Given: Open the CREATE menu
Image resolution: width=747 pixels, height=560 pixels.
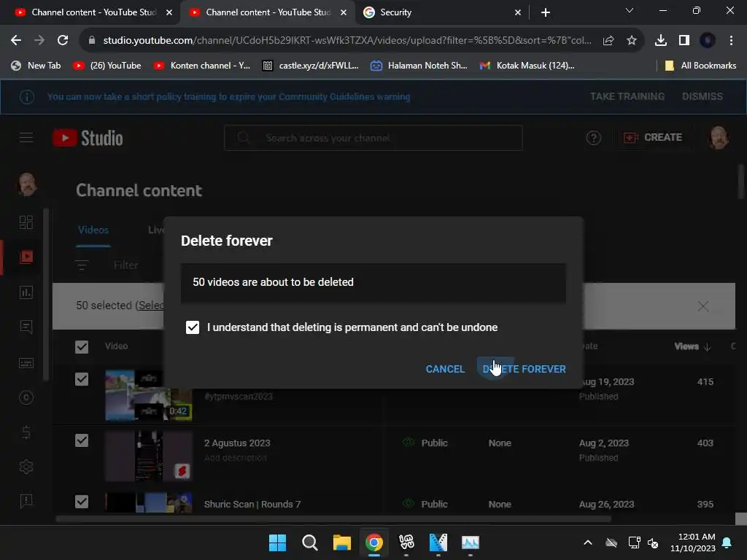Looking at the screenshot, I should point(653,138).
